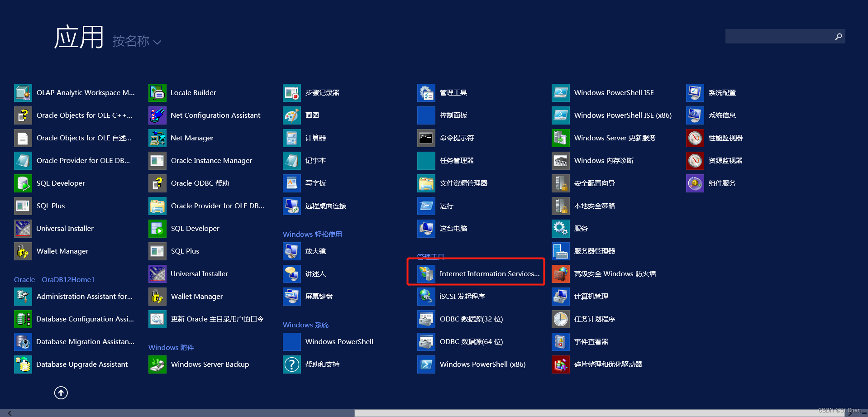This screenshot has height=417, width=868.
Task: Launch Windows PowerShell ISE (x86)
Action: 612,115
